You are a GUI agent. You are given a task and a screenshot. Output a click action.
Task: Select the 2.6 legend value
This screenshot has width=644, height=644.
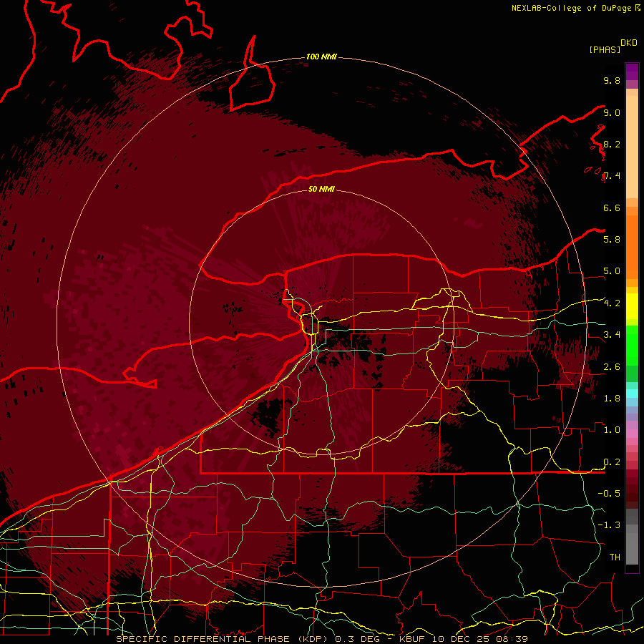click(x=612, y=366)
